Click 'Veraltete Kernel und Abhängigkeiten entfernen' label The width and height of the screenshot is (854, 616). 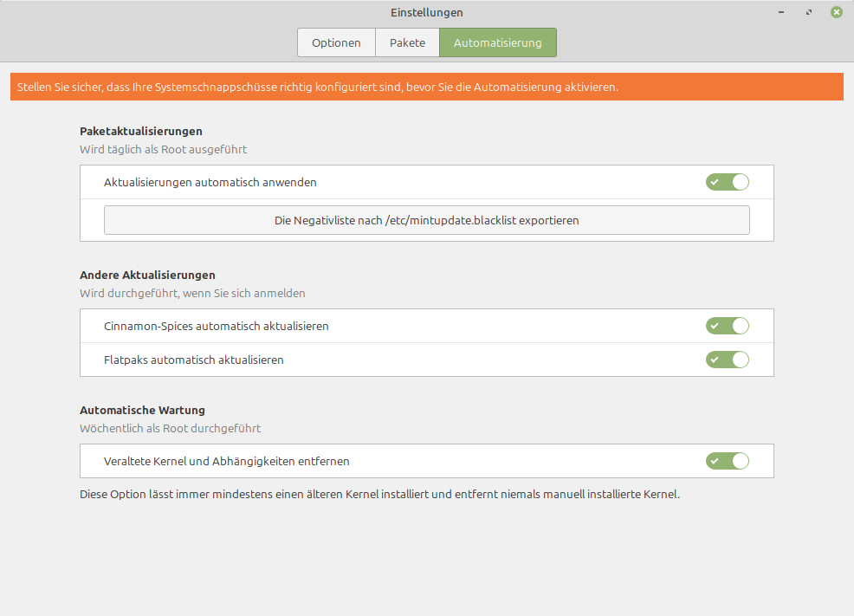(226, 462)
